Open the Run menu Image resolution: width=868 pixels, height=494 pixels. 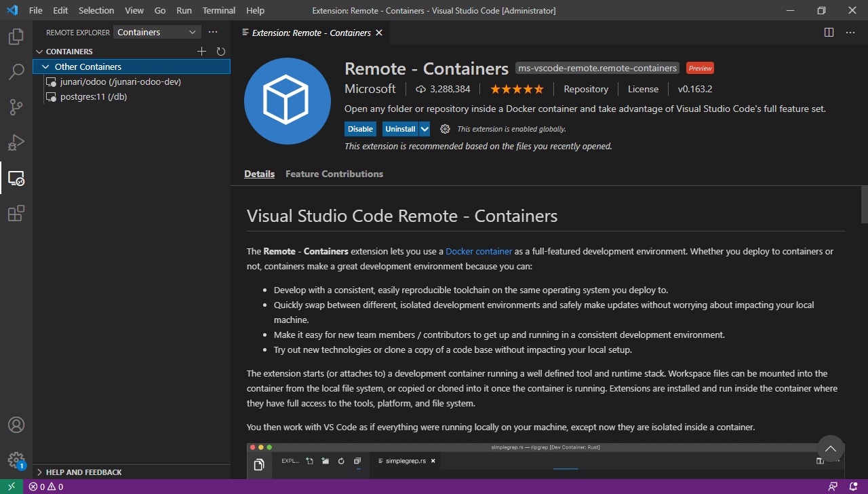coord(184,10)
